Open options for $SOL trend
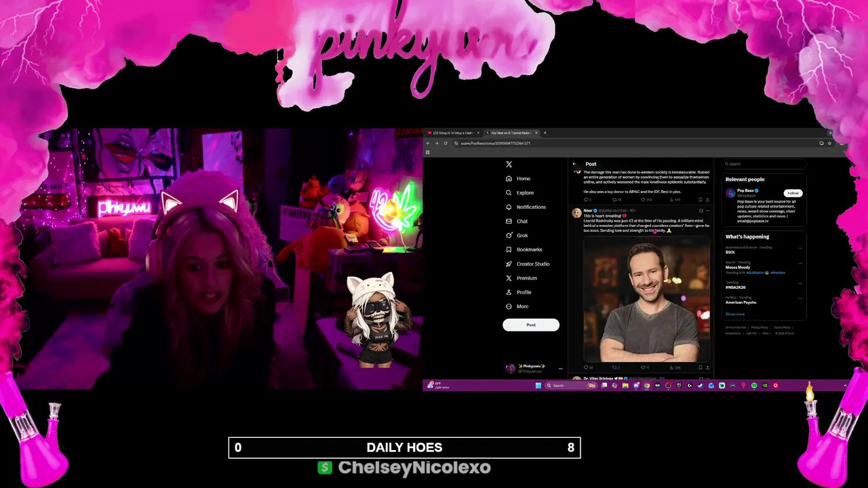The image size is (868, 488). (800, 248)
